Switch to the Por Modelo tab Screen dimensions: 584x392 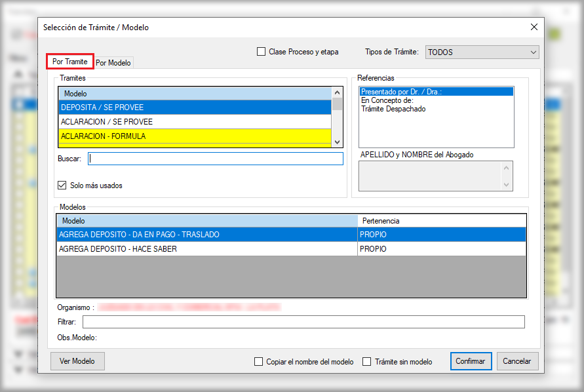click(x=113, y=63)
